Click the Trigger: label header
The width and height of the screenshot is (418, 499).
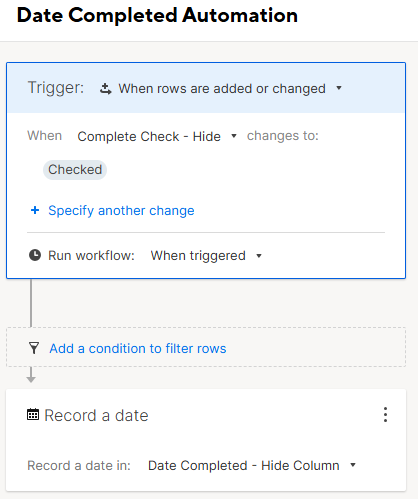[56, 88]
